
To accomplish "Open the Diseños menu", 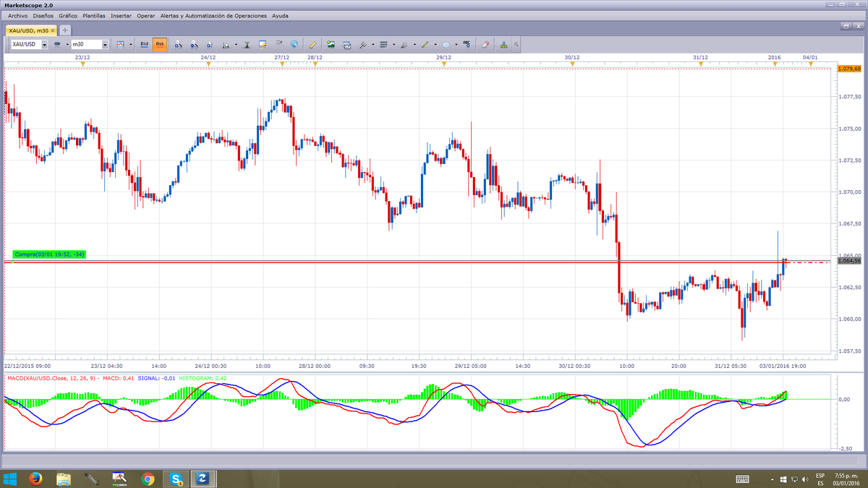I will (x=43, y=15).
